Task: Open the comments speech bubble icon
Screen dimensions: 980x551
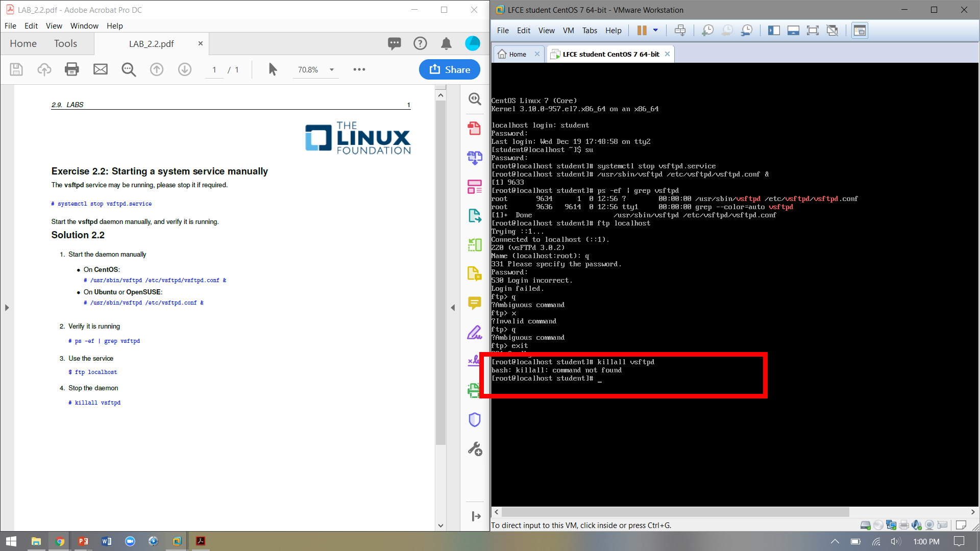Action: [x=394, y=43]
